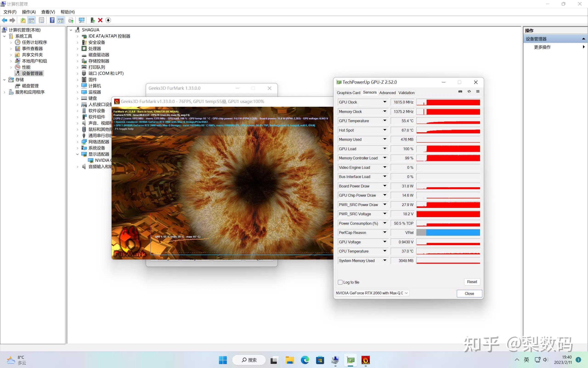
Task: Open 查看(V) menu
Action: click(x=48, y=12)
